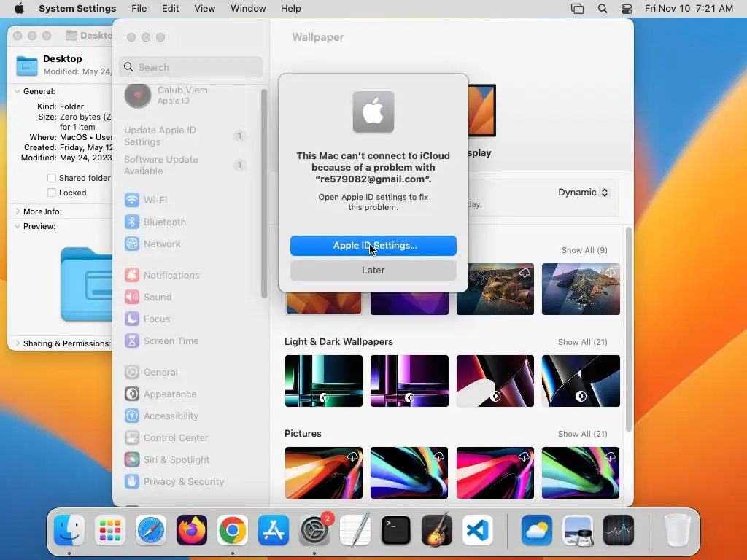The image size is (747, 560).
Task: Expand Sharing & Permissions section
Action: click(x=18, y=343)
